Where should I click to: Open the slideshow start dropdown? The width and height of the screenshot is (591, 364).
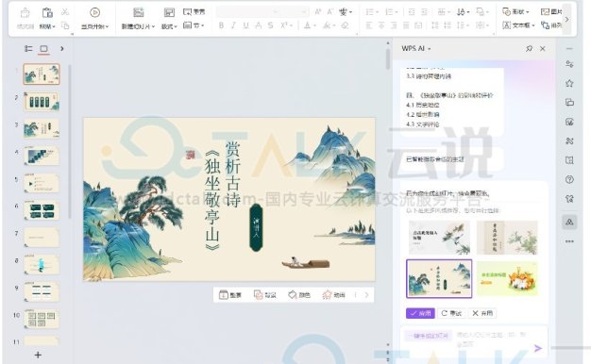pyautogui.click(x=107, y=26)
